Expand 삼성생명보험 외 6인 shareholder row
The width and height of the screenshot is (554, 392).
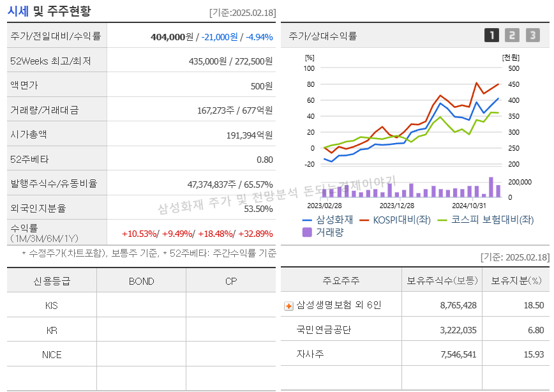coord(288,306)
